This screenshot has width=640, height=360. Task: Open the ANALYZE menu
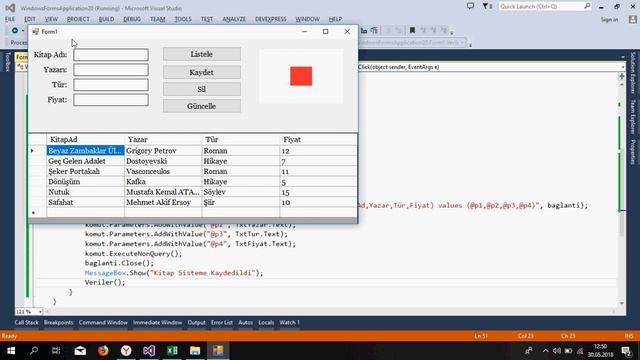[234, 19]
